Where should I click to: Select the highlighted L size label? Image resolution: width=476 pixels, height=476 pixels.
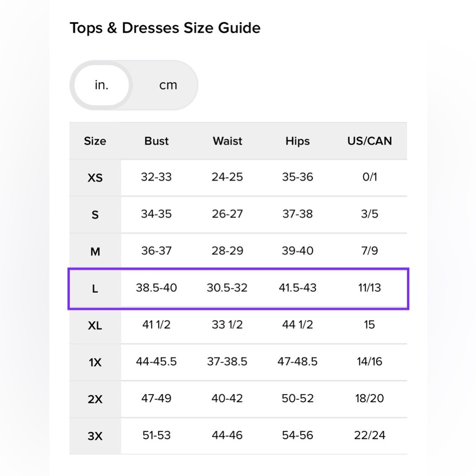click(x=95, y=289)
